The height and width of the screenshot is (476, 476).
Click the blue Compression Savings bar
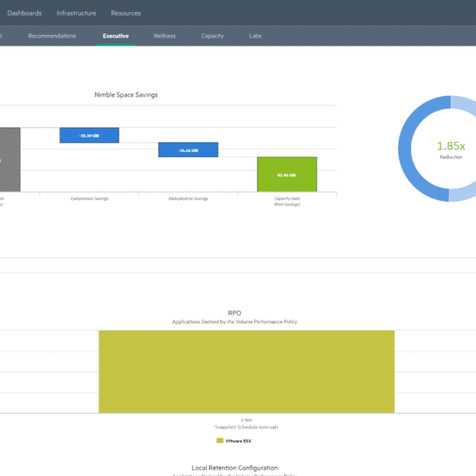pos(90,135)
